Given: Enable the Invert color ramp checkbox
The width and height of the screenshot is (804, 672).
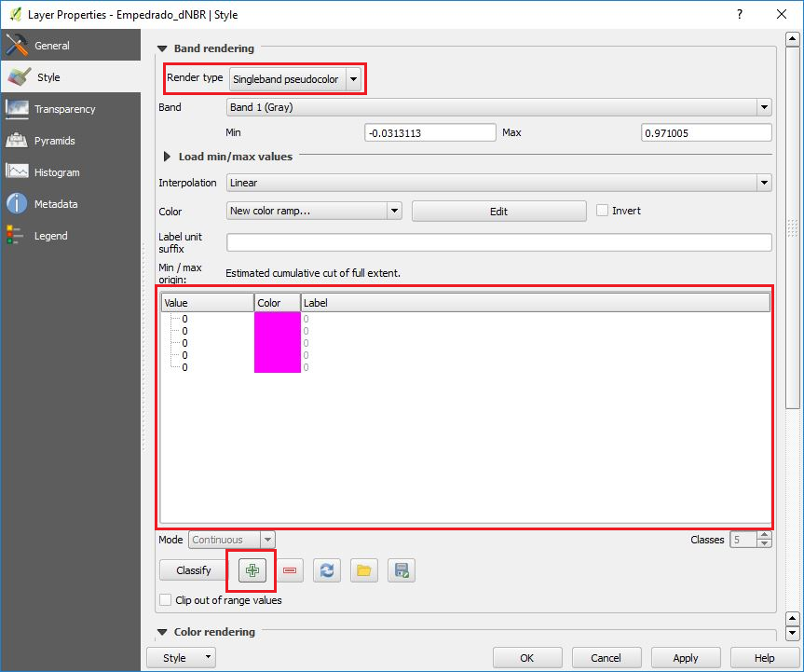Looking at the screenshot, I should [x=602, y=211].
